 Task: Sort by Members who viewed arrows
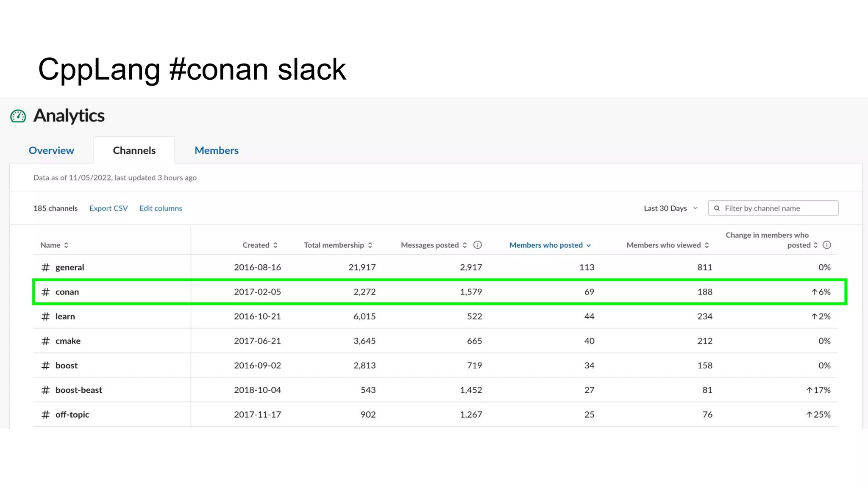point(707,245)
